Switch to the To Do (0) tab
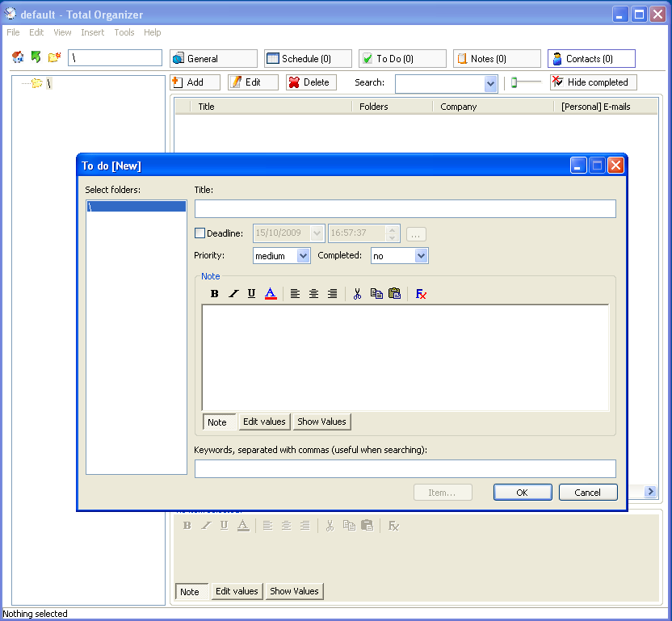The width and height of the screenshot is (672, 621). point(402,59)
